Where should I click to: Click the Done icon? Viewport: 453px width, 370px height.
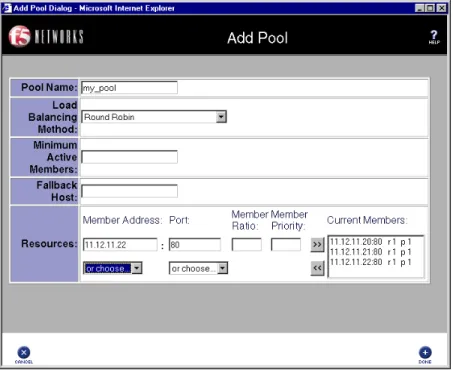425,355
